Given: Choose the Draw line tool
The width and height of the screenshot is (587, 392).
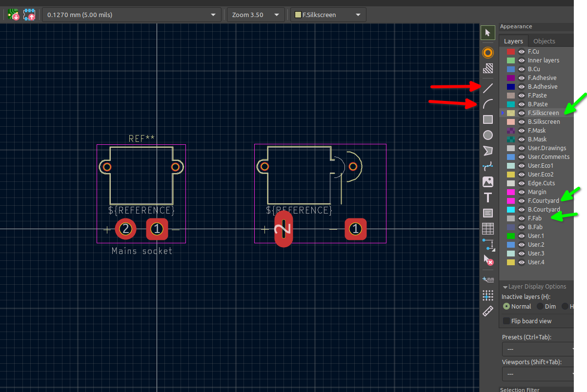Looking at the screenshot, I should pyautogui.click(x=487, y=88).
